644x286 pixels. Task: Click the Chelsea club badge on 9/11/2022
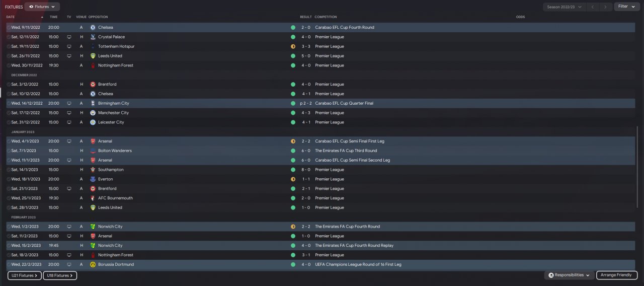point(93,27)
